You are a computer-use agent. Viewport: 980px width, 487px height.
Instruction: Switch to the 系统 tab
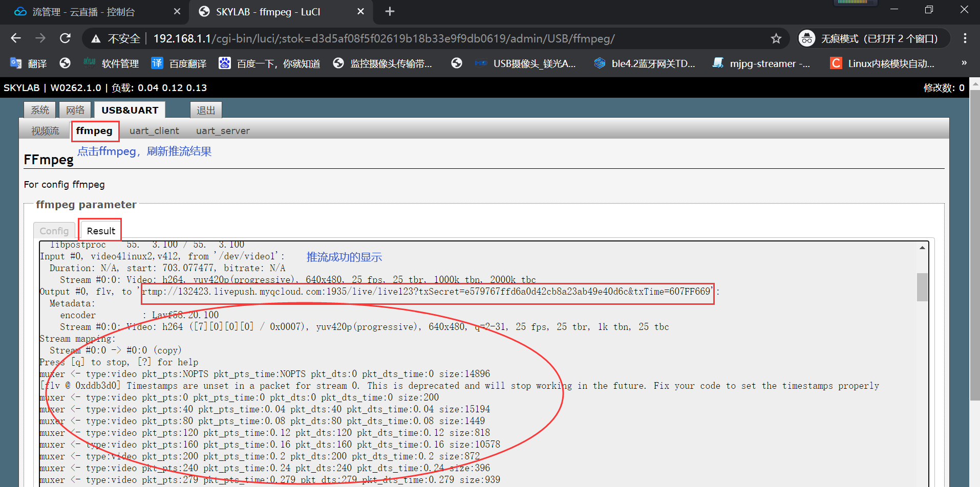pos(40,110)
